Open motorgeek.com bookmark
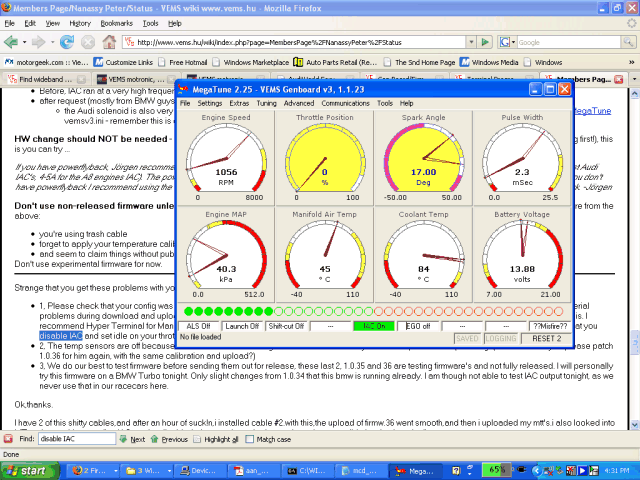 pyautogui.click(x=46, y=62)
